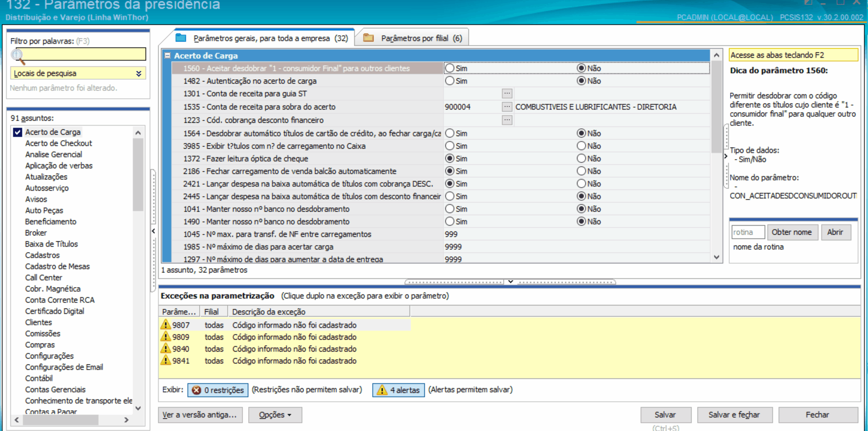Click the right tip panel collapse arrow
Image resolution: width=868 pixels, height=431 pixels.
pyautogui.click(x=726, y=156)
